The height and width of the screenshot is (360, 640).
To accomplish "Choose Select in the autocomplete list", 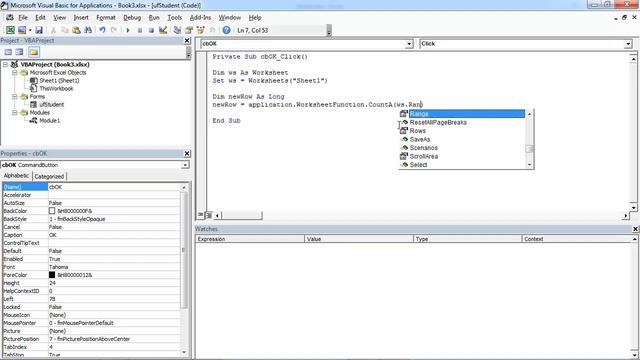I will [x=462, y=165].
